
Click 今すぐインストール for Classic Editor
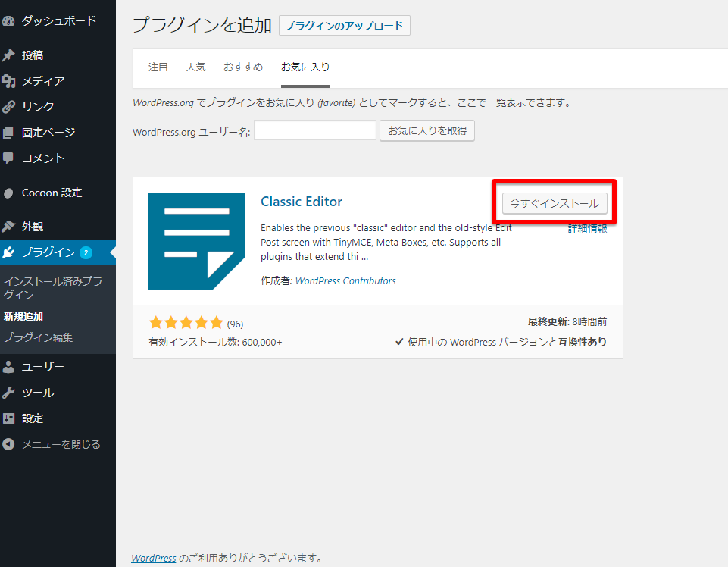click(555, 204)
